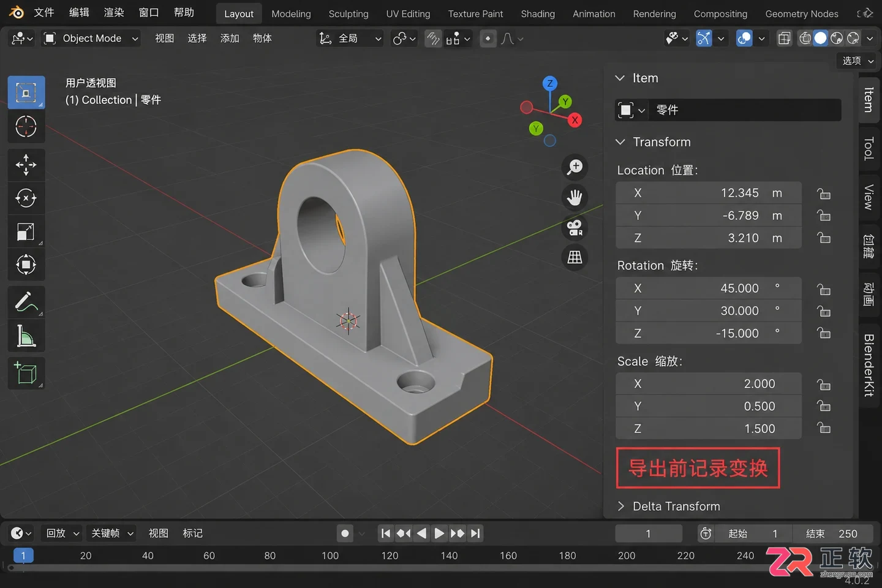The image size is (882, 588).
Task: Open the 选项 dropdown
Action: [x=858, y=61]
